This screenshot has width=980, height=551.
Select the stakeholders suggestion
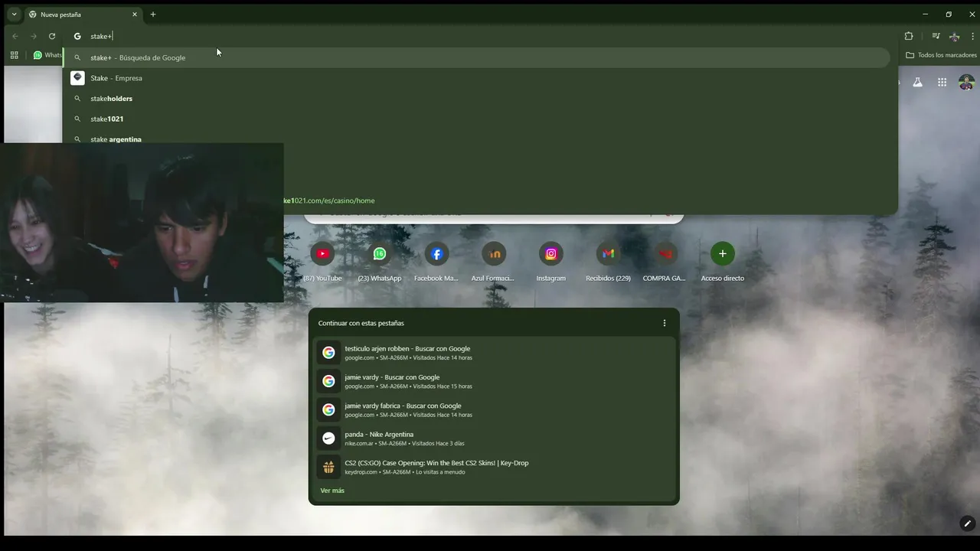[476, 99]
